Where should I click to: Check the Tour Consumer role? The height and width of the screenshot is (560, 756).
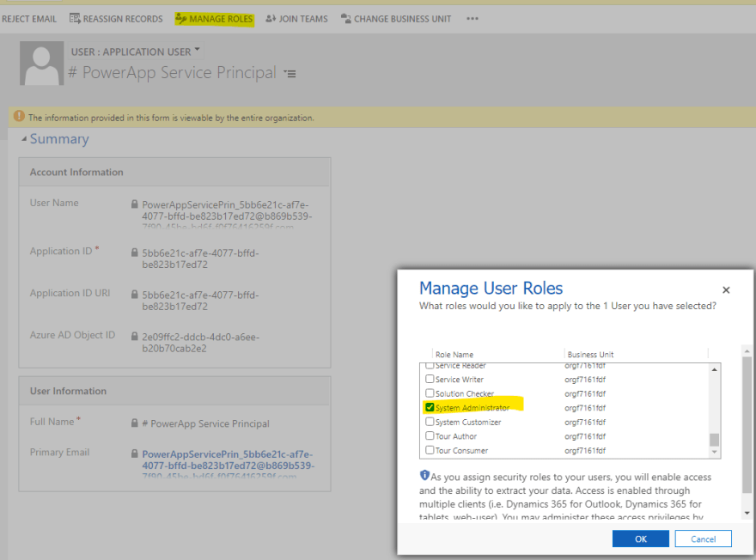pyautogui.click(x=430, y=450)
